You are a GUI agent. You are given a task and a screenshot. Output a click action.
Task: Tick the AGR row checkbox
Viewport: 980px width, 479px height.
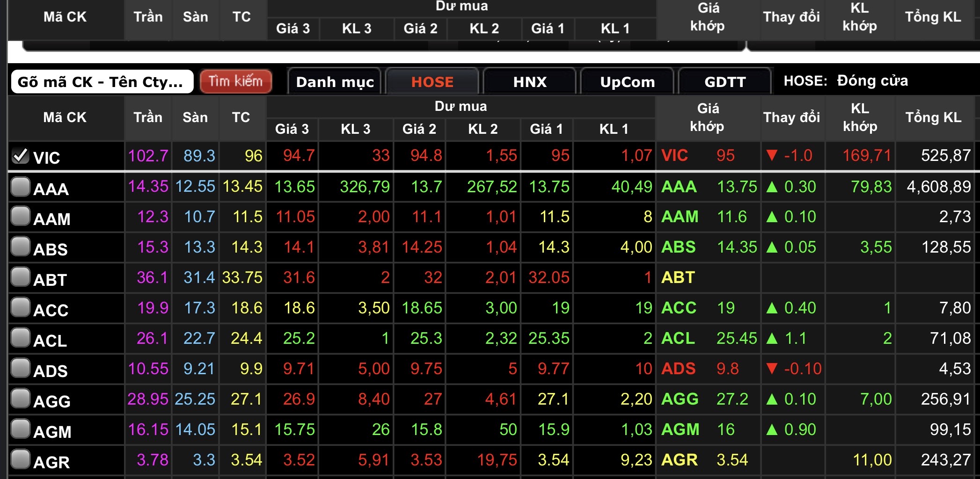pos(21,459)
